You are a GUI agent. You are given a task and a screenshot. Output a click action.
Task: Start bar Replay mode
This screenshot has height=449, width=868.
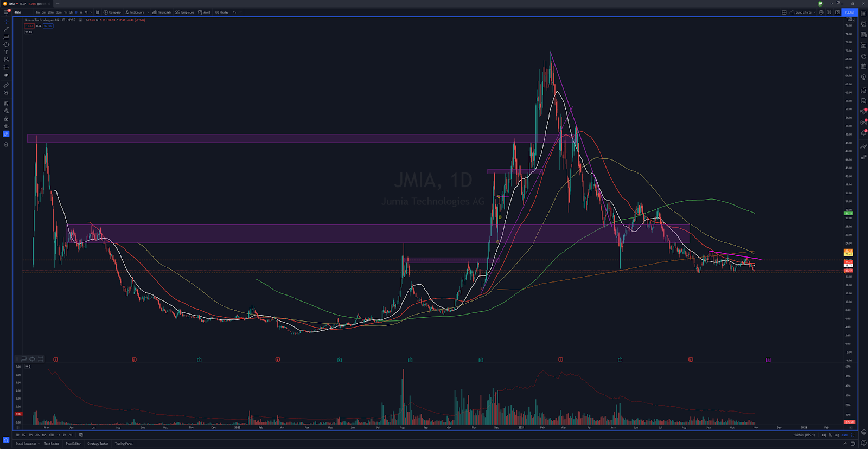pos(222,12)
